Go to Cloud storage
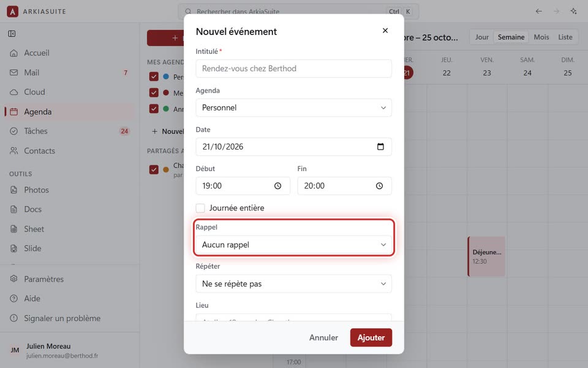 [69, 92]
